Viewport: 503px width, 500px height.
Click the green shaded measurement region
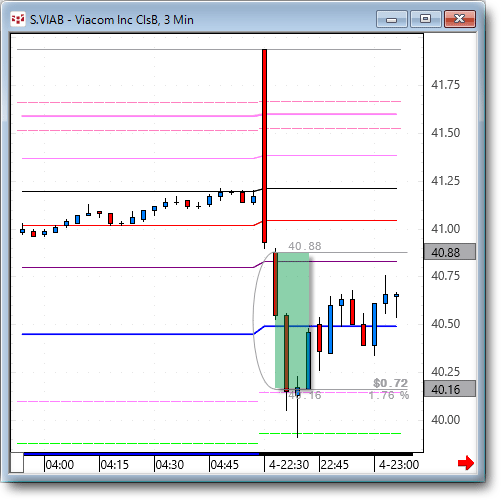click(x=292, y=321)
